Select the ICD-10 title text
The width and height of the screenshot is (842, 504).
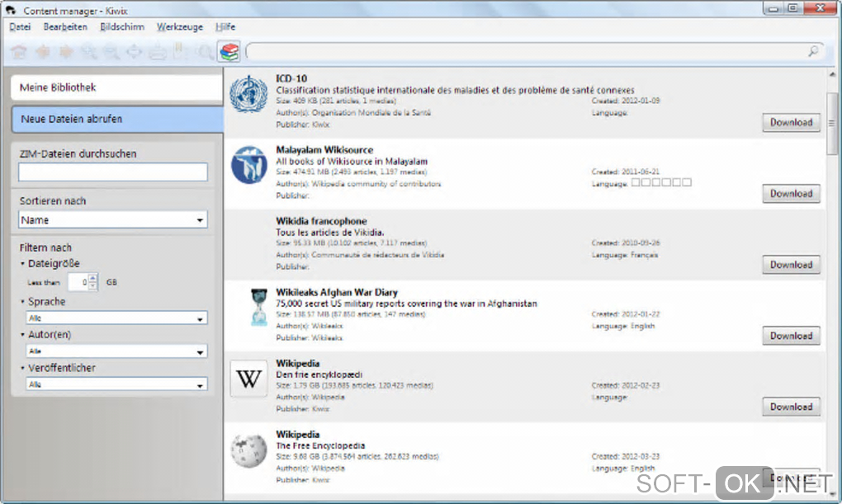click(x=291, y=78)
